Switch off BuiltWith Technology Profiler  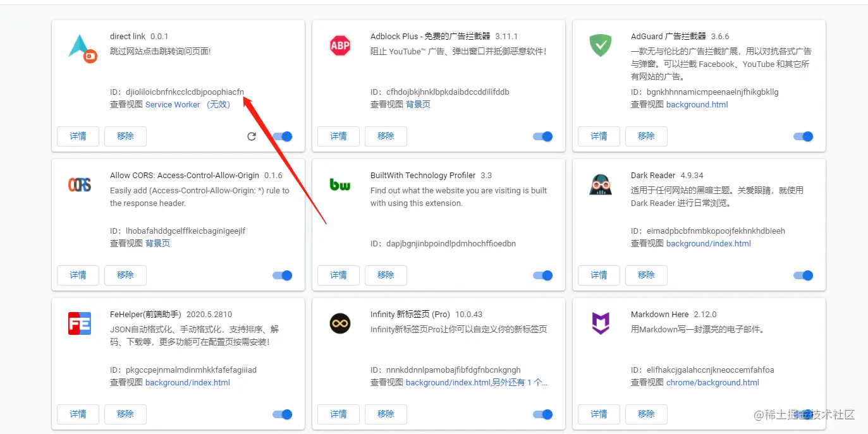click(543, 275)
